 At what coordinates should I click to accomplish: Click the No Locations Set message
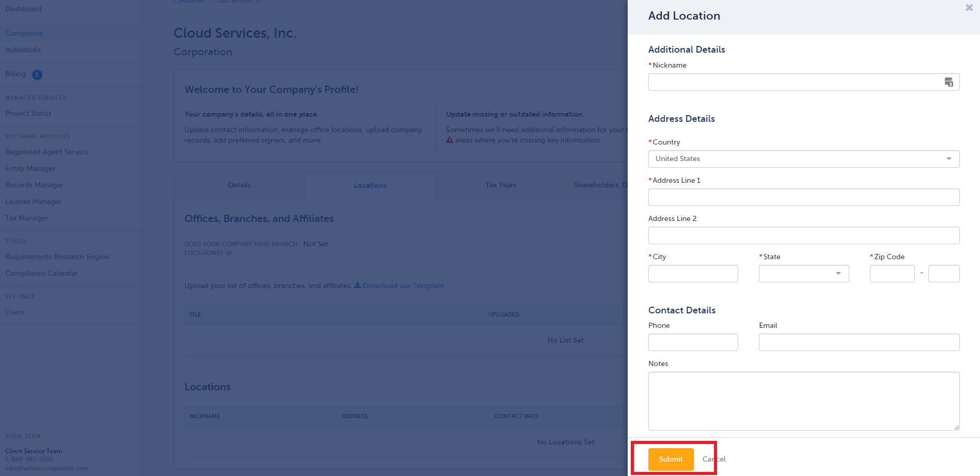tap(566, 442)
